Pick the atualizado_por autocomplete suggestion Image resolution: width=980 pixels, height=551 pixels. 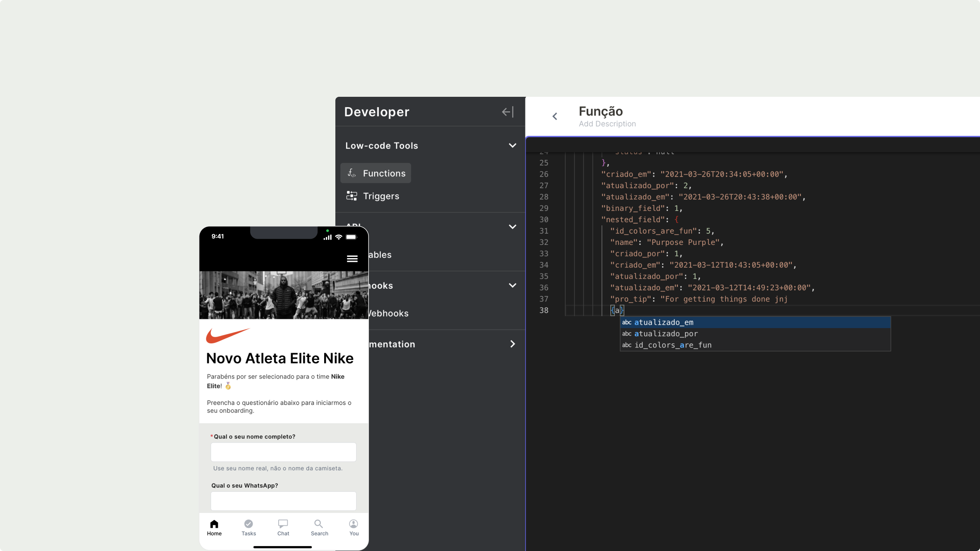click(x=666, y=333)
